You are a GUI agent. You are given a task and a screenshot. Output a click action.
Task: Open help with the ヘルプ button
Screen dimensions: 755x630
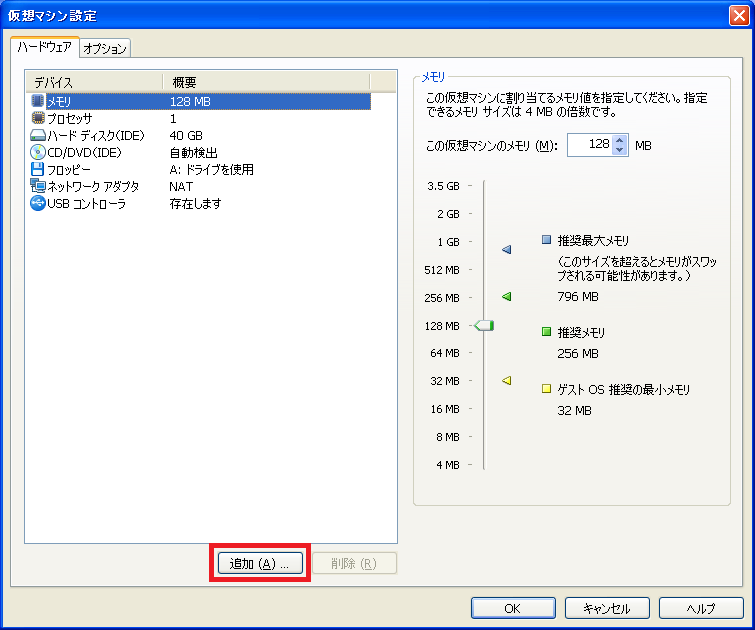[x=700, y=608]
